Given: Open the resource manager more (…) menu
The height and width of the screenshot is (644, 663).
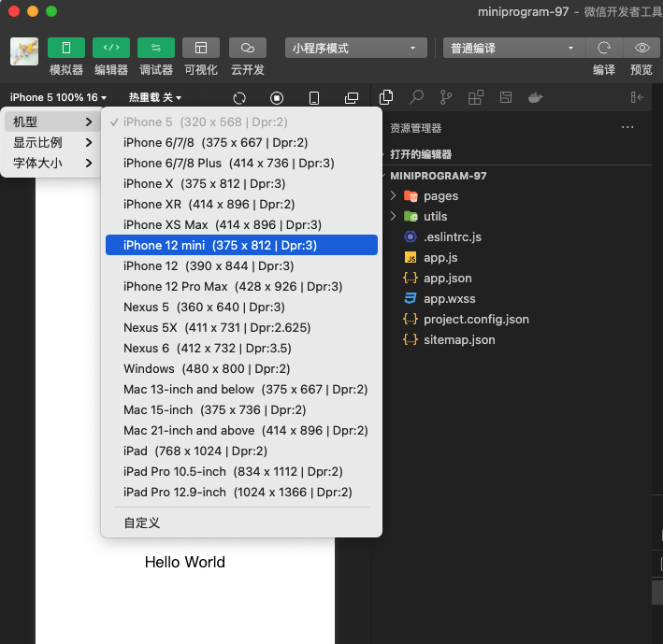Looking at the screenshot, I should pyautogui.click(x=627, y=127).
